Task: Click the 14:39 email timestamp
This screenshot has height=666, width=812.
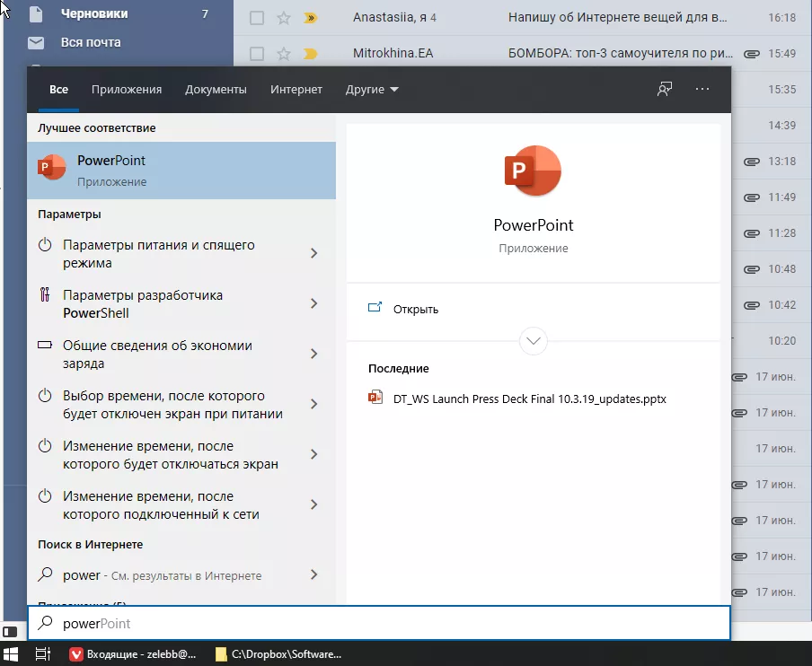Action: point(781,126)
